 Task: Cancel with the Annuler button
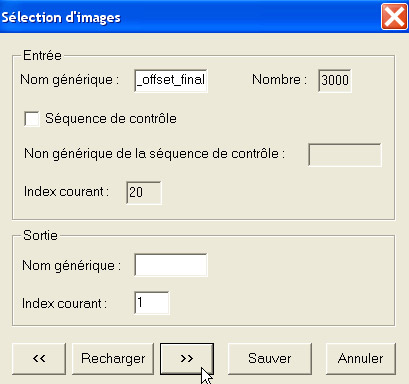pos(361,359)
